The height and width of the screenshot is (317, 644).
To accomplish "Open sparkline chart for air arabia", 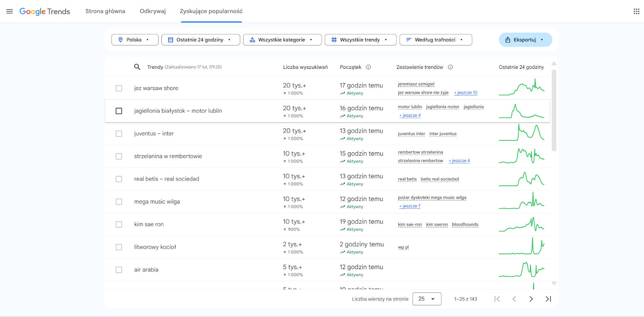I will [522, 269].
